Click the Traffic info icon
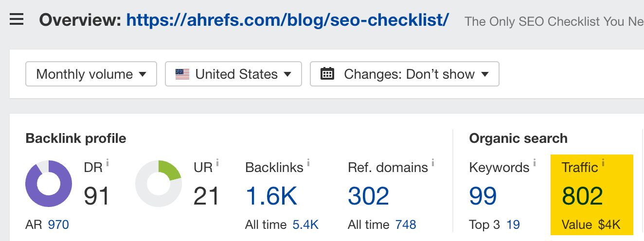 tap(603, 163)
